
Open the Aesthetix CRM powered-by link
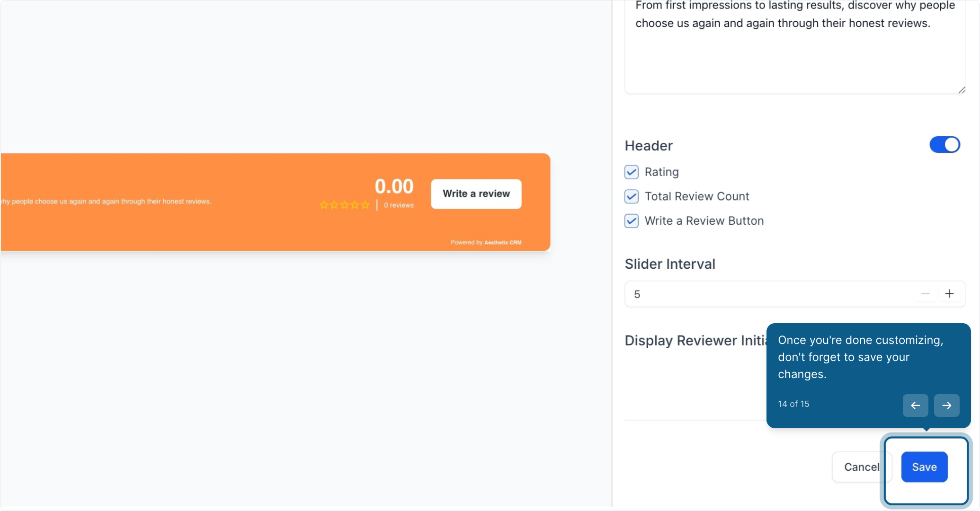point(503,242)
